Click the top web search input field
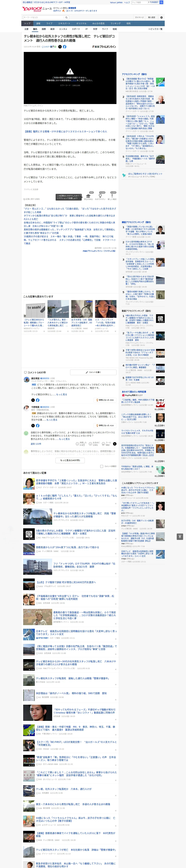The height and width of the screenshot is (868, 186). [139, 2]
